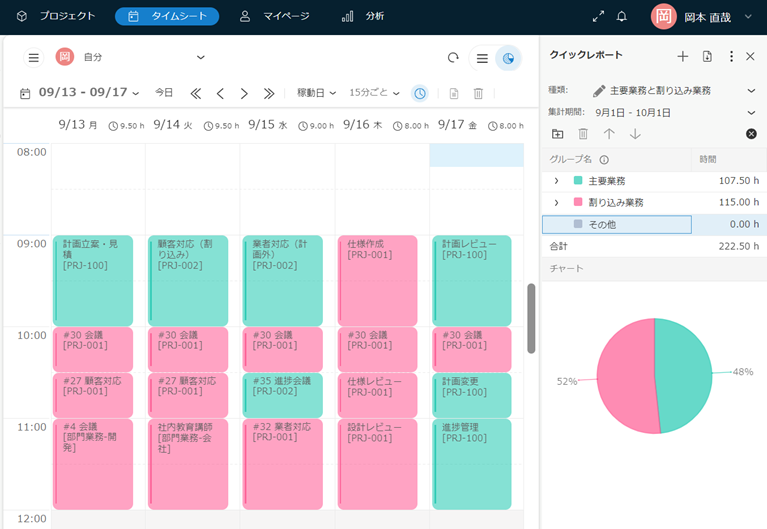Toggle the quick report pie chart view
Image resolution: width=767 pixels, height=529 pixels.
click(508, 58)
